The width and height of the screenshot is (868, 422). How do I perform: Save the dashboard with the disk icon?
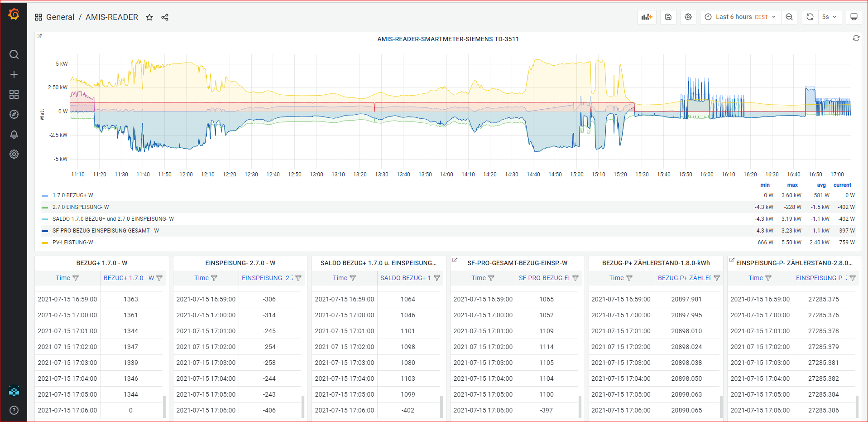[x=668, y=17]
